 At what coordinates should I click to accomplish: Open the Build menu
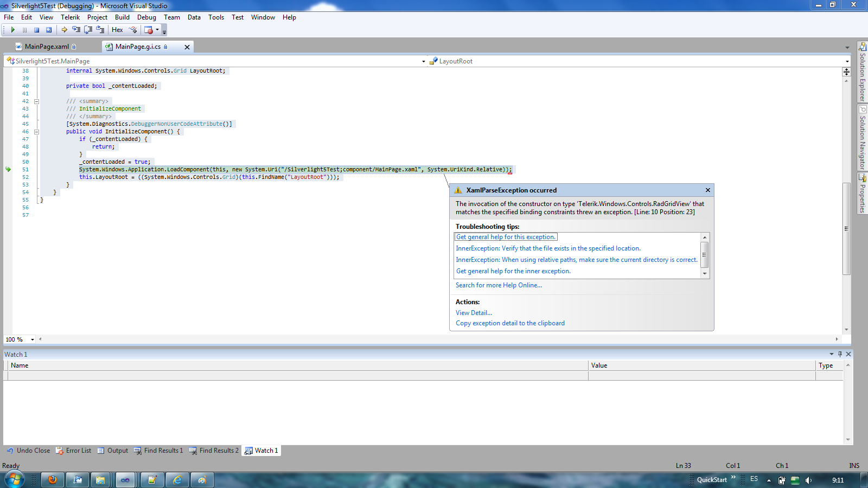(x=122, y=17)
